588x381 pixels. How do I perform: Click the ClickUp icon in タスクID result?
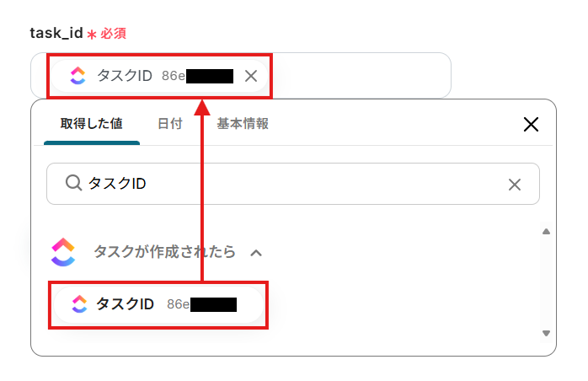click(x=79, y=304)
